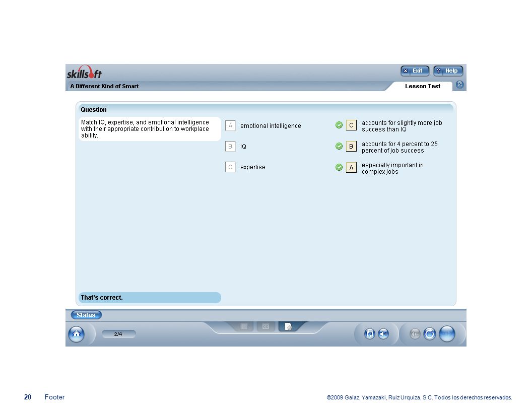
Task: Click answer box A for complex jobs
Action: [x=351, y=168]
